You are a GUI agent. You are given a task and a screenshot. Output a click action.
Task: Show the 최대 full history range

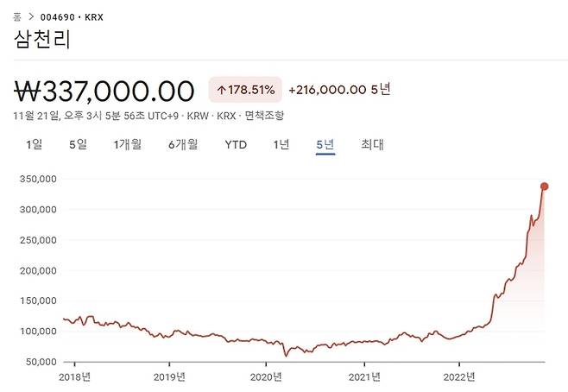pos(372,144)
